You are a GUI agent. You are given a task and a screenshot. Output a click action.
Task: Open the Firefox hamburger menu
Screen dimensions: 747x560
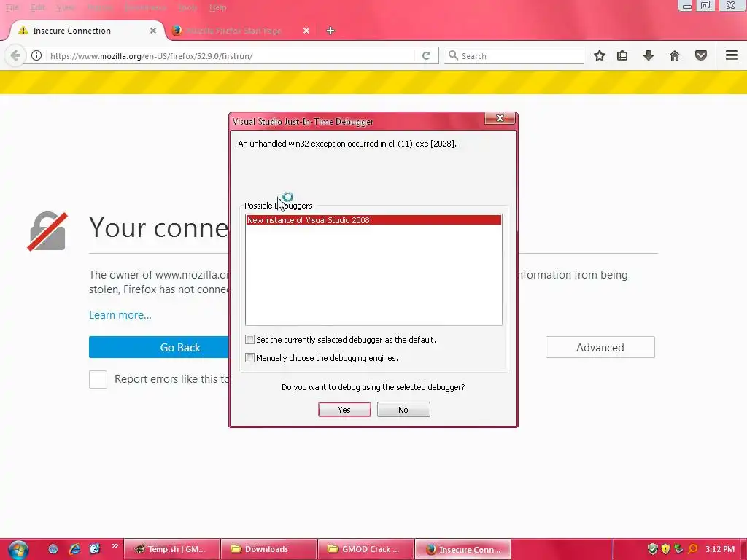coord(732,55)
